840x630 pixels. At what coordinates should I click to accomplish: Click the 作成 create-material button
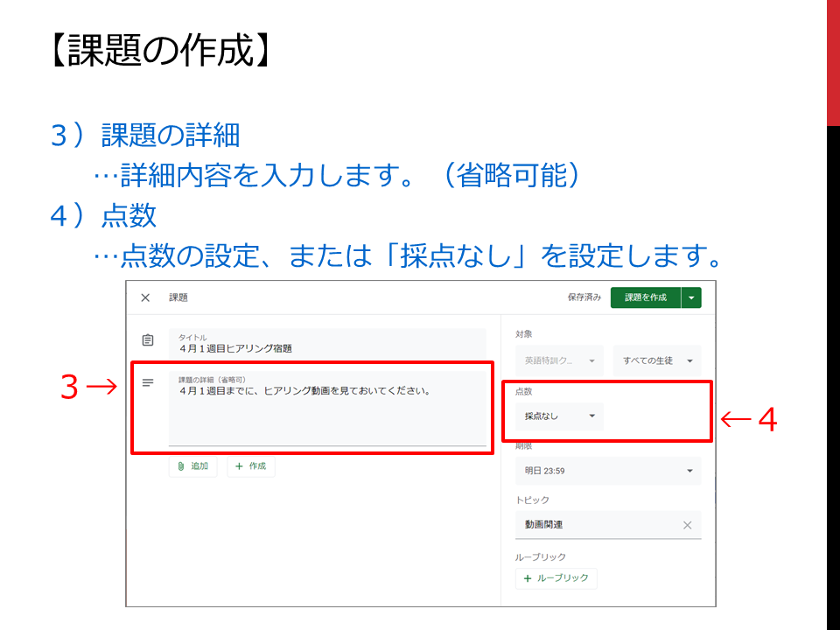(x=251, y=466)
